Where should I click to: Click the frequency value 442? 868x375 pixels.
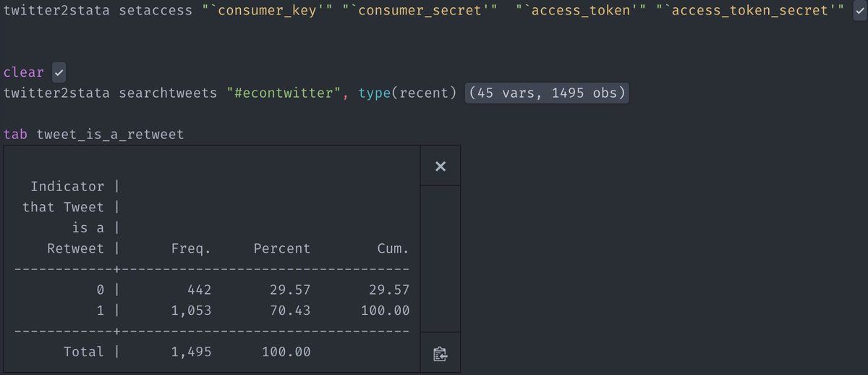click(x=199, y=290)
